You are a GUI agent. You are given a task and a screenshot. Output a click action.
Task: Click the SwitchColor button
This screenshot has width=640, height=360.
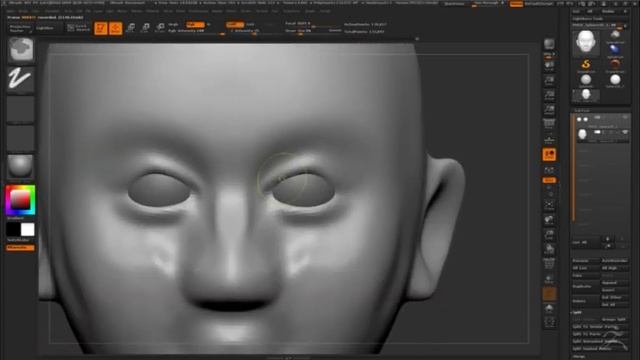click(20, 240)
